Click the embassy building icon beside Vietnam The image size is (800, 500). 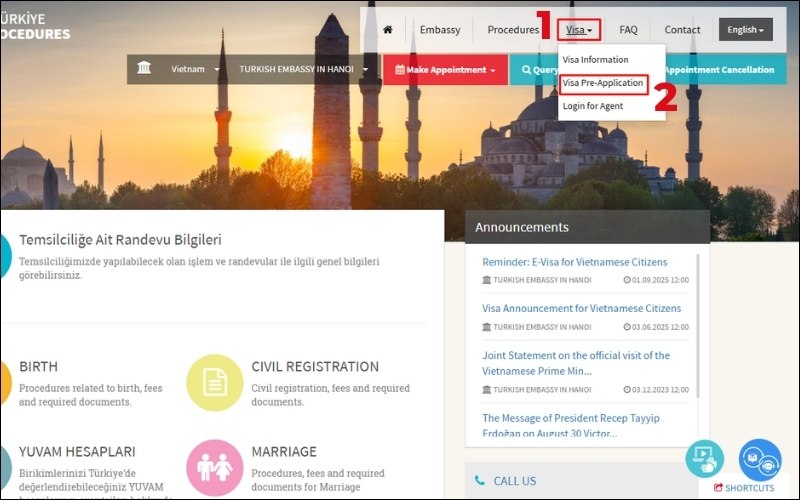pos(144,67)
